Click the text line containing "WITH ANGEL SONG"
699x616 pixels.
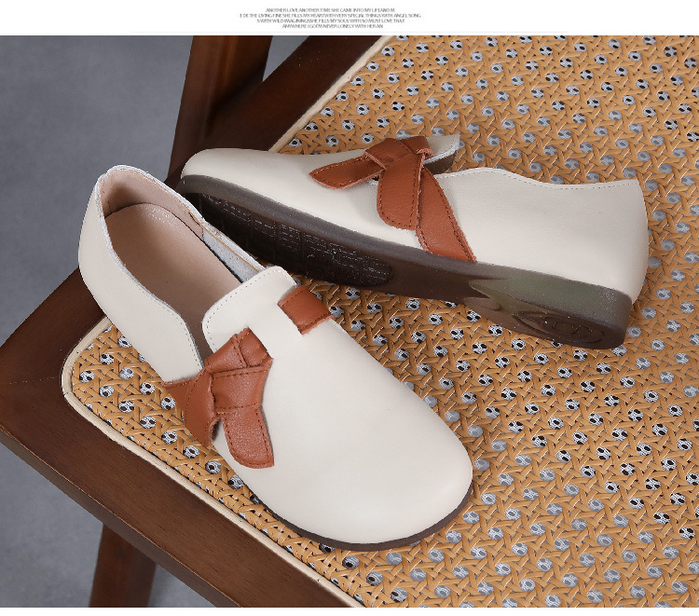tap(330, 16)
